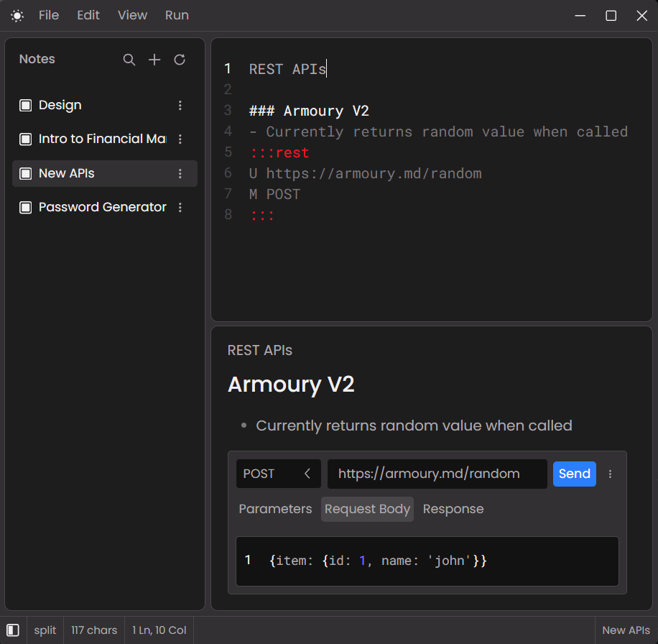
Task: Click the REST APIs line in editor
Action: click(x=287, y=69)
